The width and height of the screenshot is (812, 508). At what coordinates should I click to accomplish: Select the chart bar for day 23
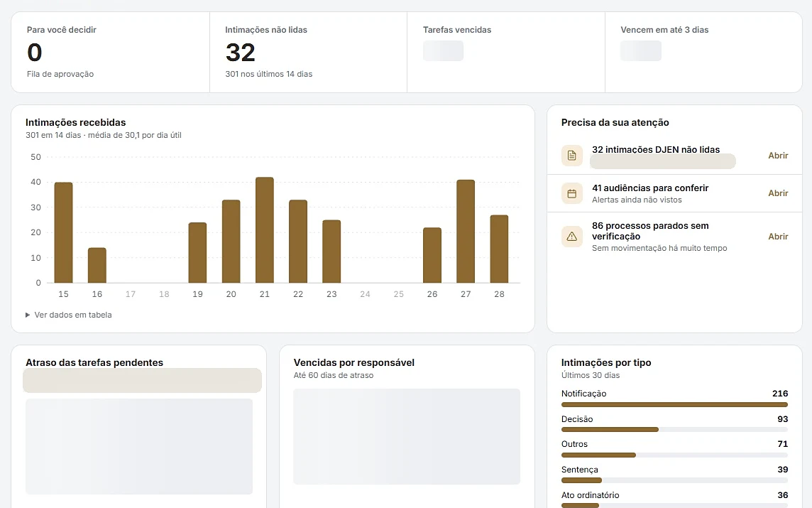tap(331, 252)
